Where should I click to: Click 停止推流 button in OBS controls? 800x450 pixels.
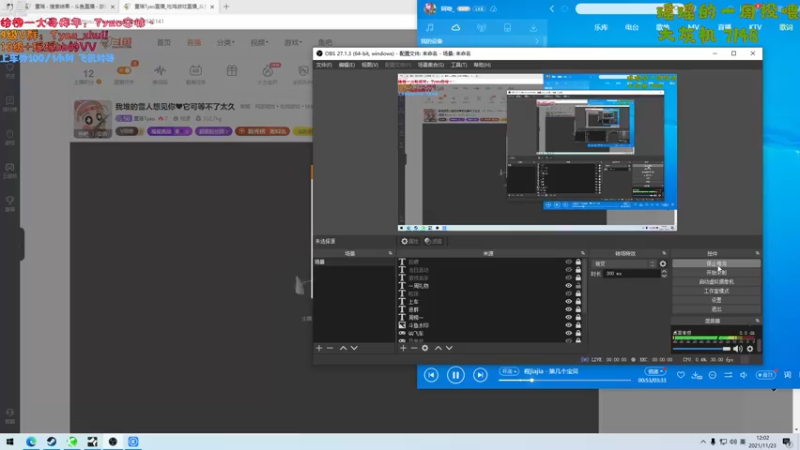pyautogui.click(x=716, y=264)
